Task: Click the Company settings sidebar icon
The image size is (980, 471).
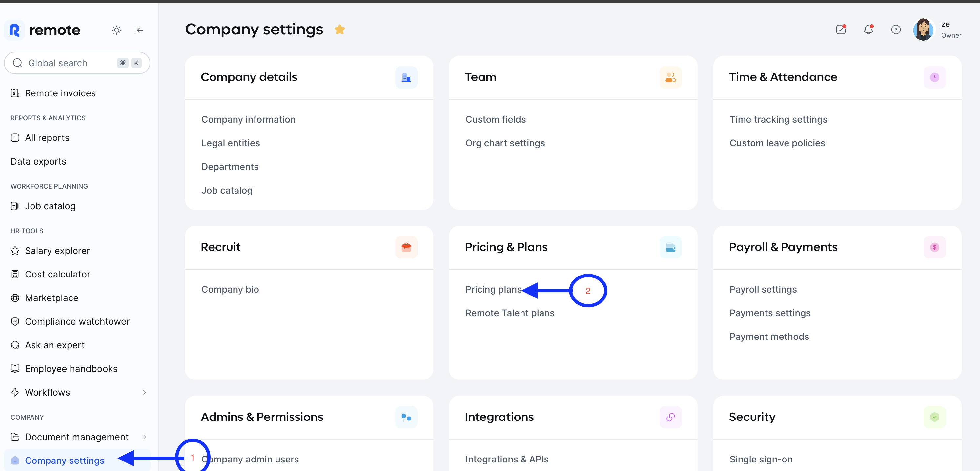Action: click(15, 461)
